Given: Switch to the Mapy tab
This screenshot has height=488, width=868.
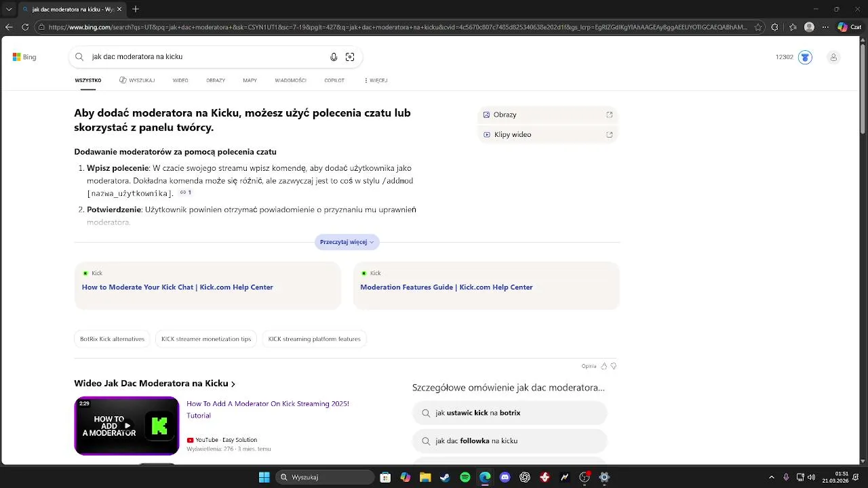Looking at the screenshot, I should pyautogui.click(x=250, y=80).
